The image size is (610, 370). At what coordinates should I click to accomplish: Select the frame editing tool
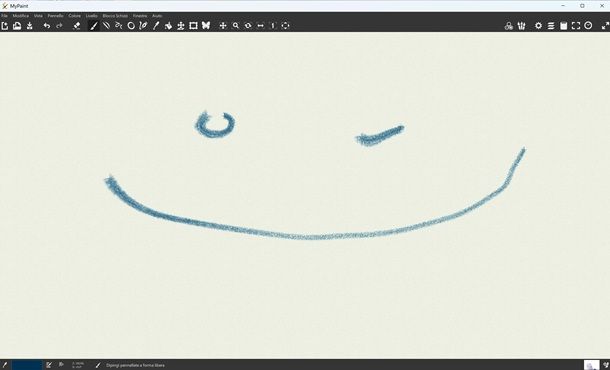(x=193, y=26)
